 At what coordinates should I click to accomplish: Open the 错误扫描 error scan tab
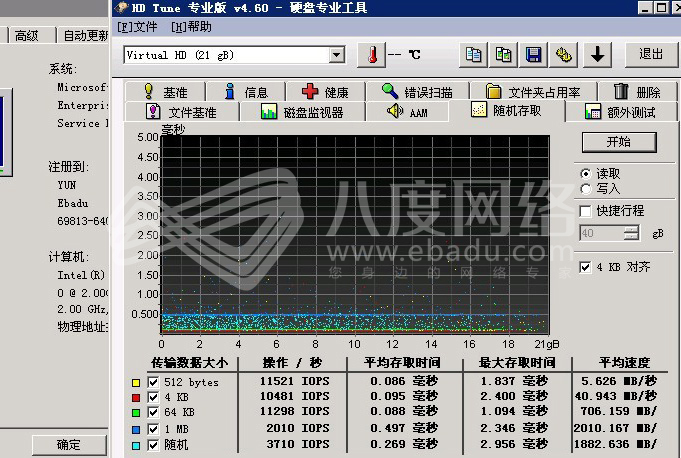point(417,92)
